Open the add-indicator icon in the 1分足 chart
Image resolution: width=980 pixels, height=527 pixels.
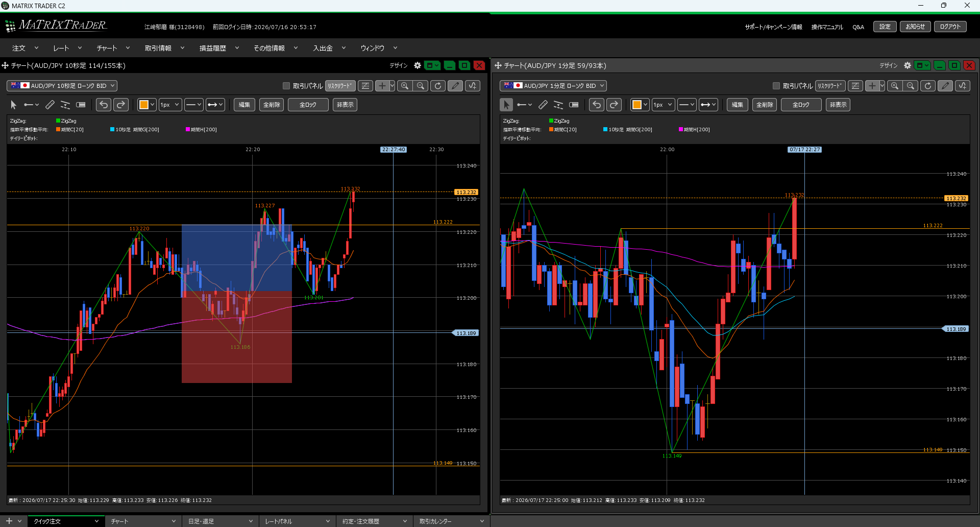click(963, 86)
